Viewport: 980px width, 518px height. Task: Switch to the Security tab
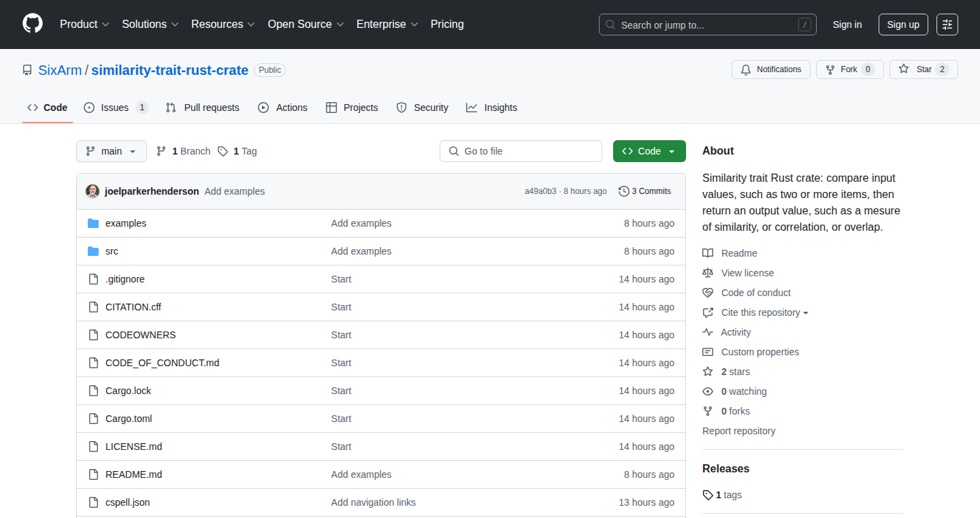tap(423, 108)
